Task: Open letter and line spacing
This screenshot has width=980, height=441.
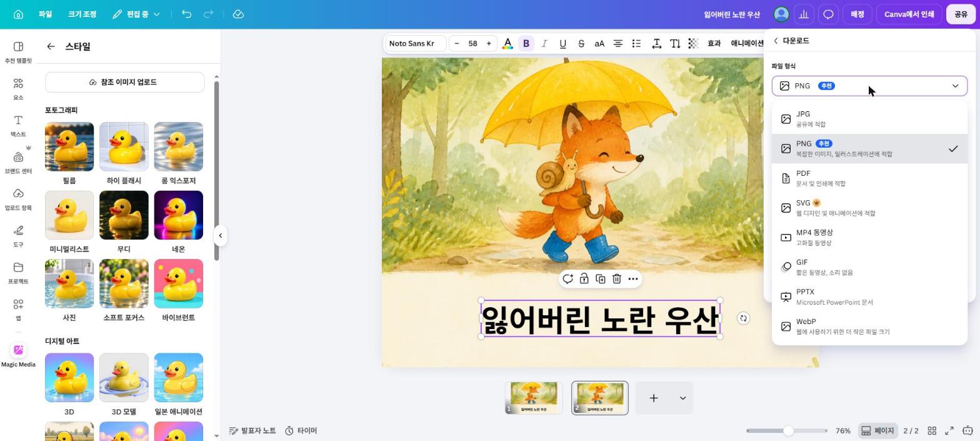Action: pos(657,43)
